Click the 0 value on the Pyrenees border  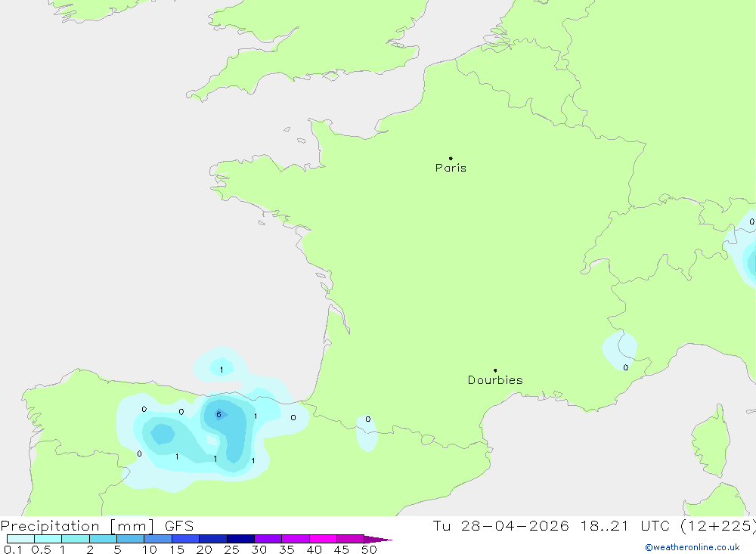click(368, 419)
